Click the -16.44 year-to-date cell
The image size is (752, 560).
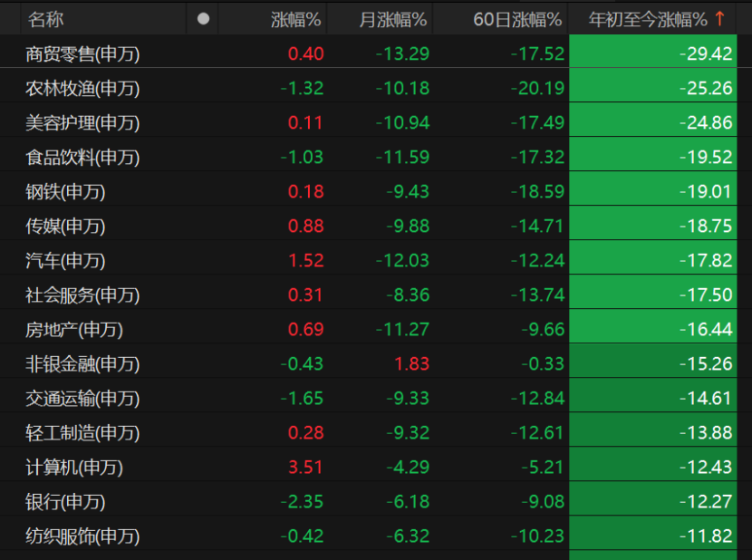(652, 328)
